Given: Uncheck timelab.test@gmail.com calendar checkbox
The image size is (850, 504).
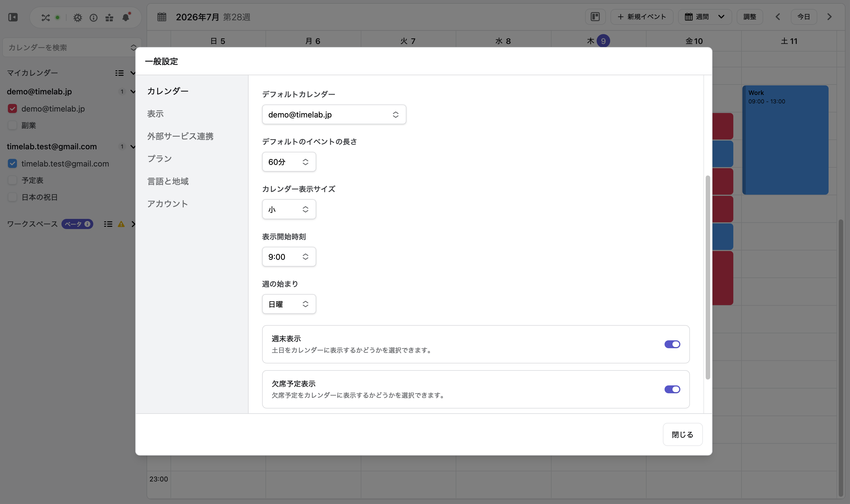Looking at the screenshot, I should coord(12,164).
